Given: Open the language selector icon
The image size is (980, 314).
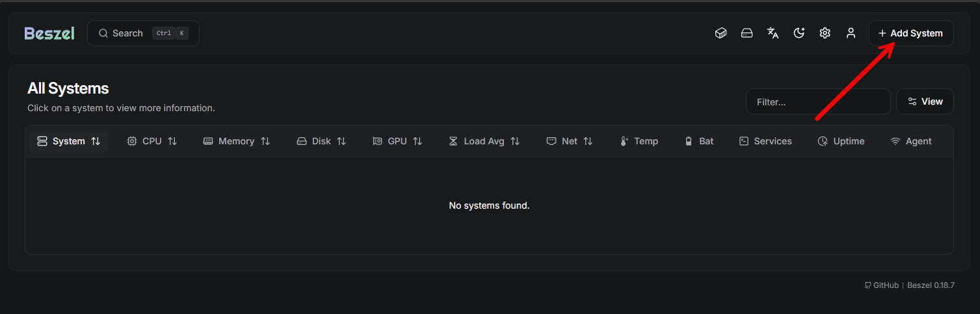Looking at the screenshot, I should (x=773, y=33).
